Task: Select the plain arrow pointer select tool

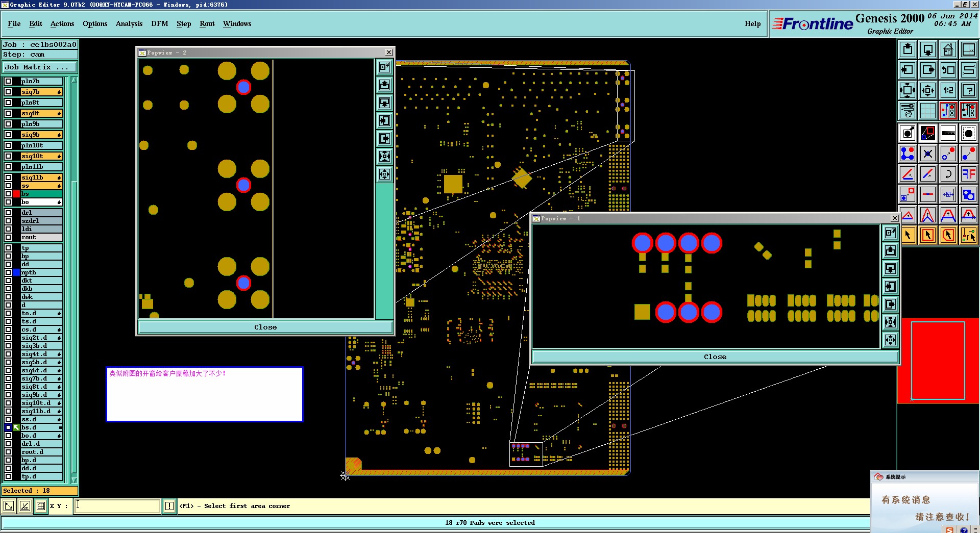Action: [x=908, y=235]
